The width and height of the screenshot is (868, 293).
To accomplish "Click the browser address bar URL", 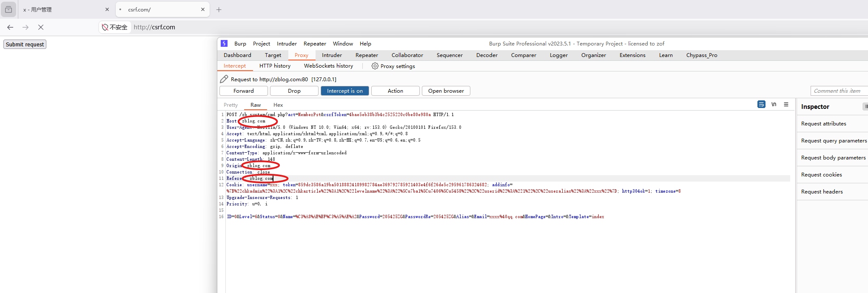I will point(154,27).
